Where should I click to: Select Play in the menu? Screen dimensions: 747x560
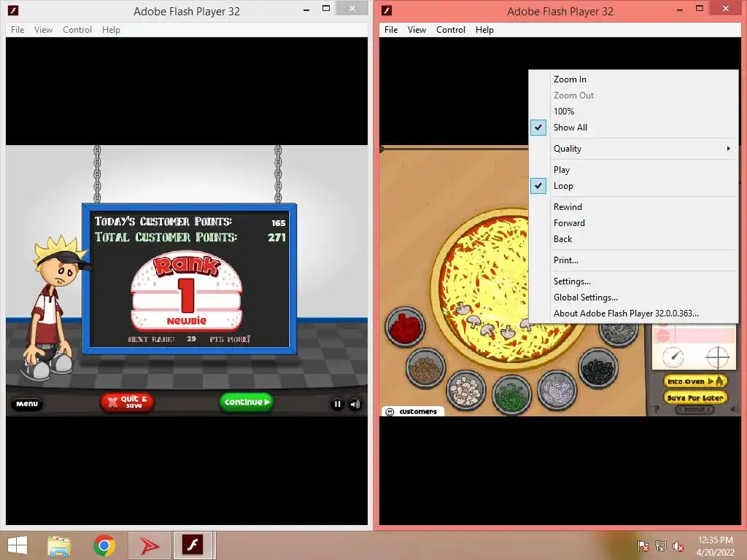634,169
